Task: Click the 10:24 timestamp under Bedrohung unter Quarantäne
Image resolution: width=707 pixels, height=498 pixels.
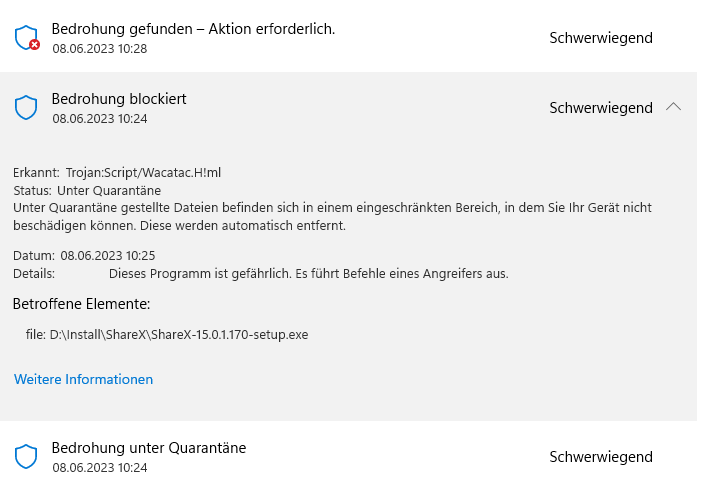Action: tap(100, 468)
